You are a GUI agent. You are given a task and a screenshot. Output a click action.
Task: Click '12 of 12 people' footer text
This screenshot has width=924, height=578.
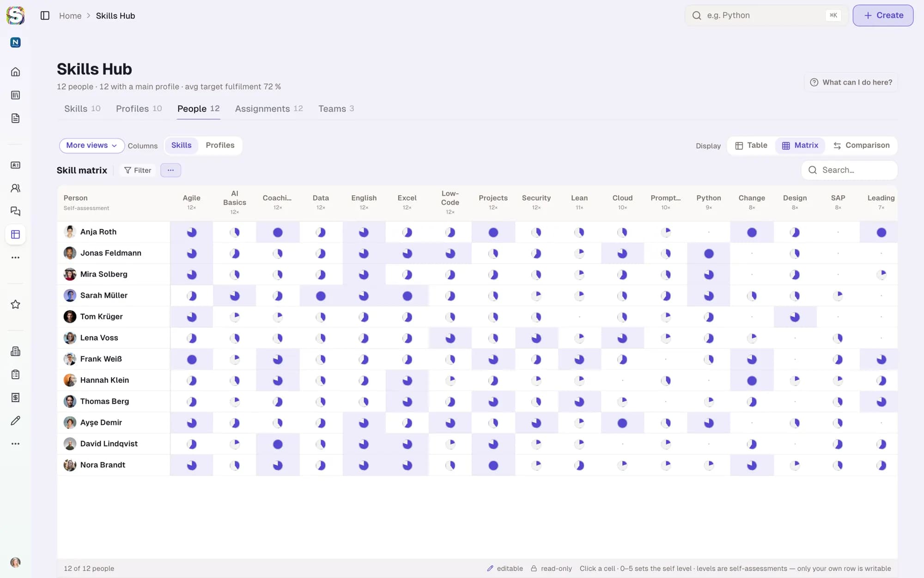tap(89, 568)
